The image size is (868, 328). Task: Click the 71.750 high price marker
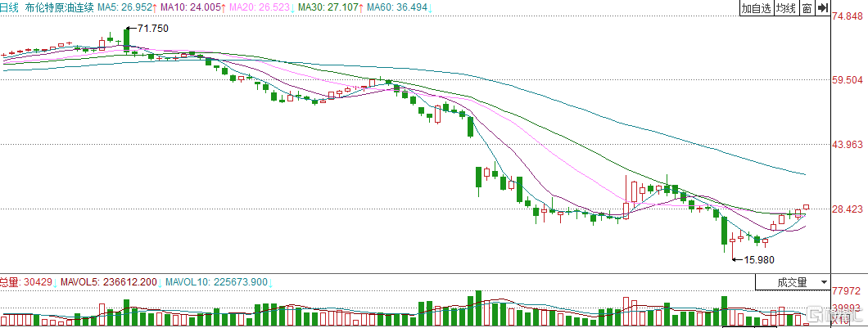click(152, 29)
